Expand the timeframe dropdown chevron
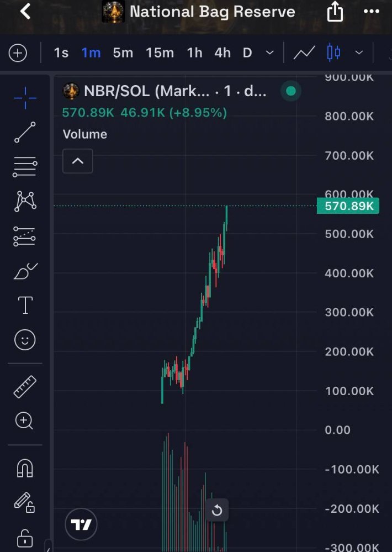The width and height of the screenshot is (392, 552). point(269,53)
